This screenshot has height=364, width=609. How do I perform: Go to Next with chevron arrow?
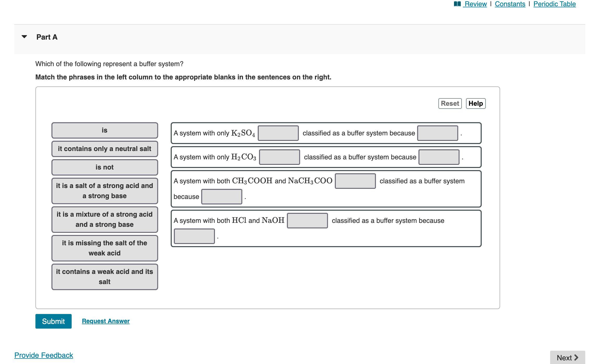pyautogui.click(x=567, y=357)
